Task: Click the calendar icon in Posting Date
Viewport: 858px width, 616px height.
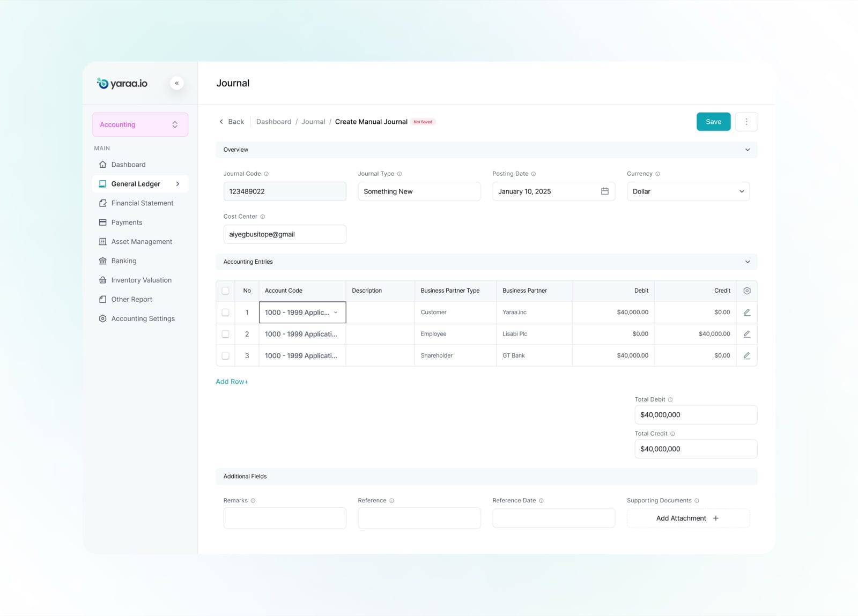Action: pyautogui.click(x=604, y=191)
